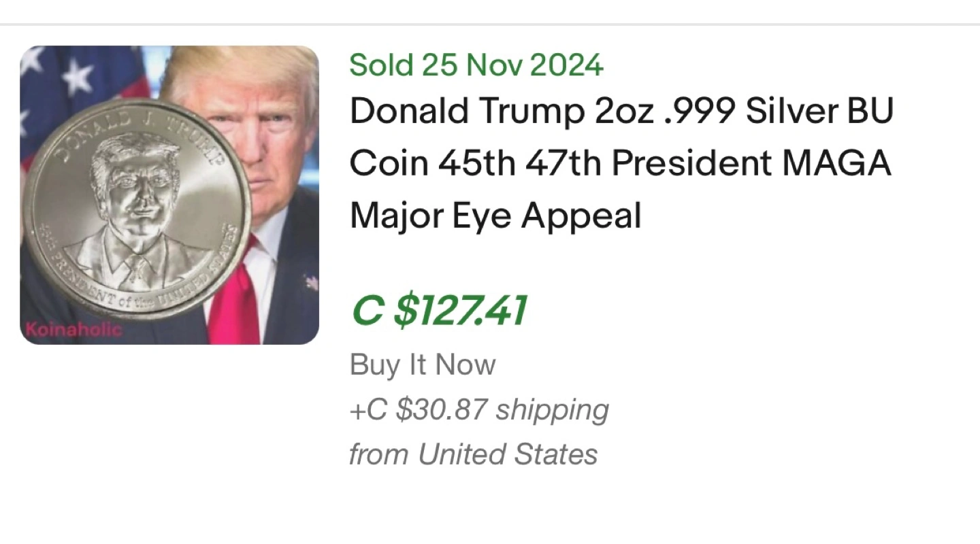Click the 'Major Eye Appeal' title line
Viewport: 980px width, 544px height.
(x=495, y=216)
